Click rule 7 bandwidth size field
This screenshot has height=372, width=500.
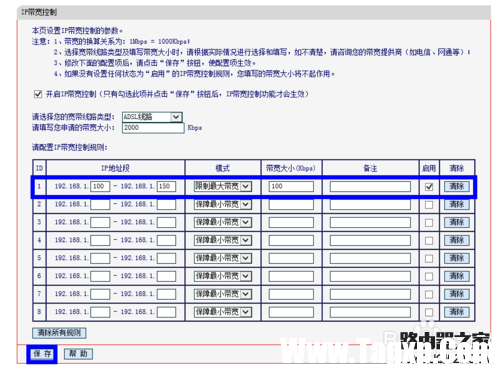pyautogui.click(x=291, y=294)
